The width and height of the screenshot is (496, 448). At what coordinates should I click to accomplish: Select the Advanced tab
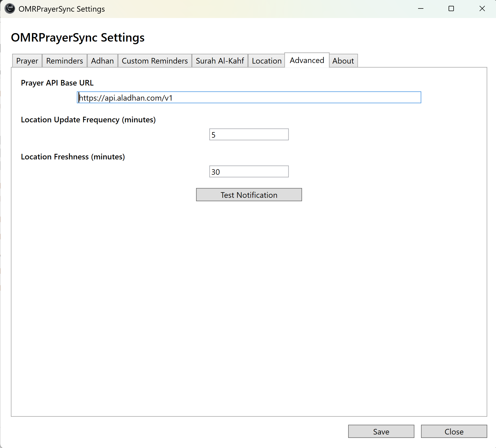[307, 60]
